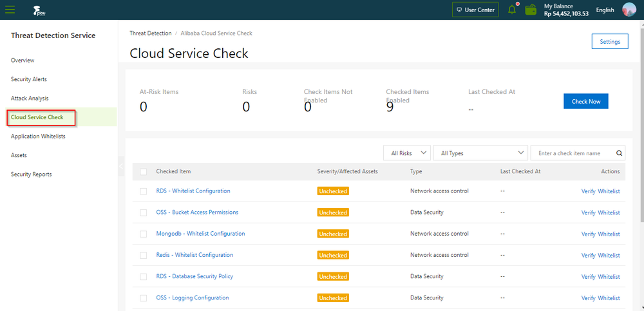Click Unchecked badge for OSS - Logging Configuration
Viewport: 644px width, 311px height.
pos(333,298)
